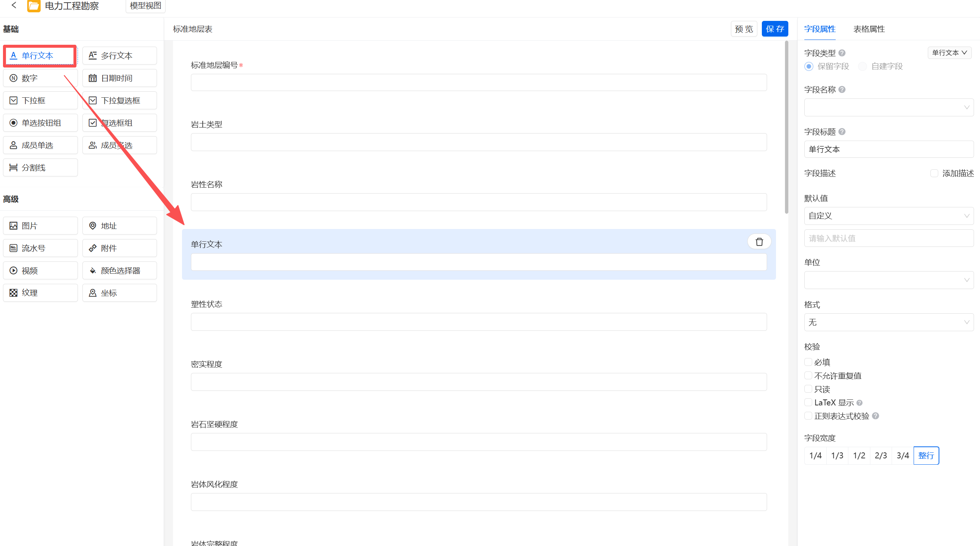
Task: Add a 下拉复选框 field component
Action: [119, 100]
